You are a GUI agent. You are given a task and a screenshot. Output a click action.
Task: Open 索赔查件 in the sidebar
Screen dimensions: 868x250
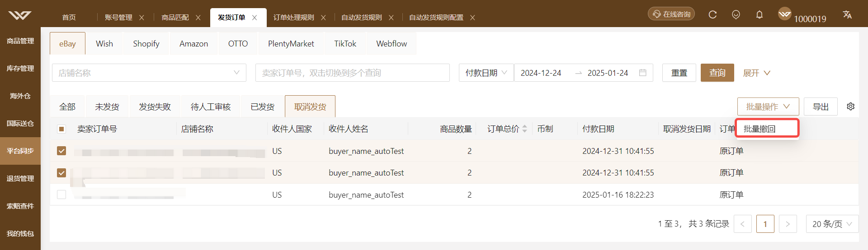click(x=20, y=206)
